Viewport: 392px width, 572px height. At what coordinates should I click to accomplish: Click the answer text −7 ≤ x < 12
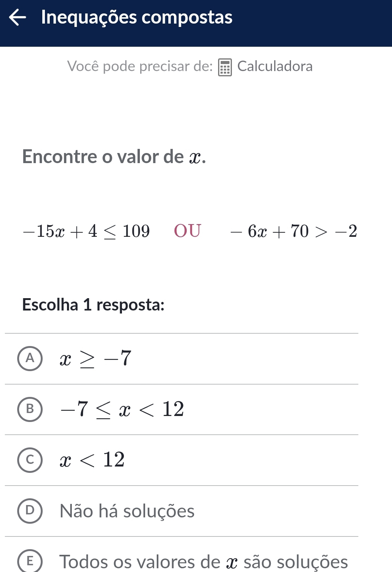click(122, 409)
